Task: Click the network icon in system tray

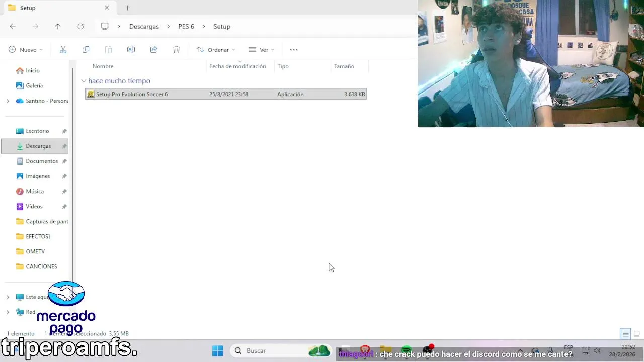Action: coord(586,350)
